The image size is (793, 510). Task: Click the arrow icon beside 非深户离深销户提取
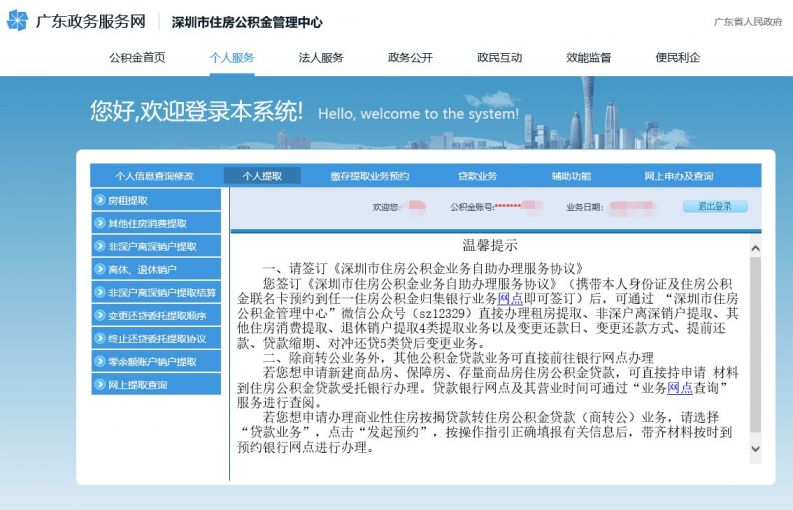(x=100, y=246)
